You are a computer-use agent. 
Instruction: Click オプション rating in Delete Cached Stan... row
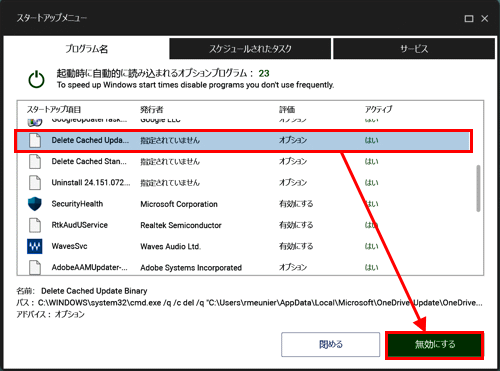[293, 162]
